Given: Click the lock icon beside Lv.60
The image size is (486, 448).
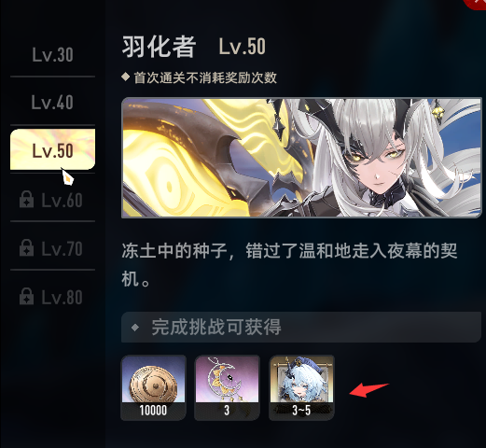Looking at the screenshot, I should point(26,200).
